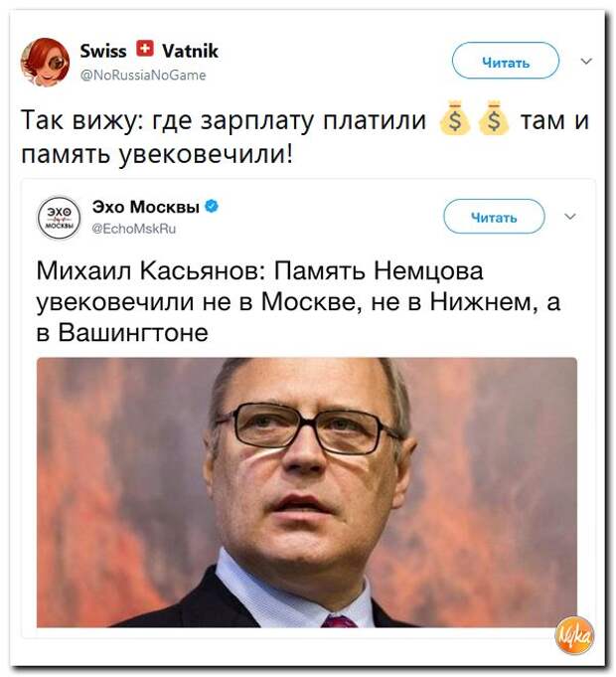Image resolution: width=616 pixels, height=677 pixels.
Task: Click the orange watermark logo on photo corner
Action: point(574,634)
